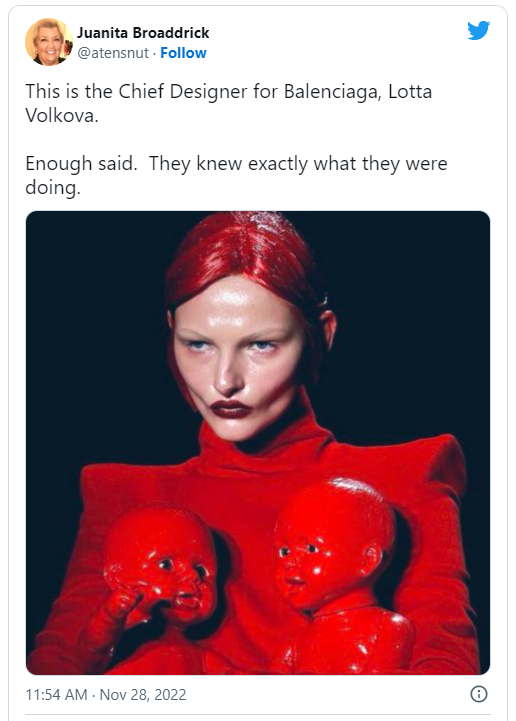516x721 pixels.
Task: Click the @atensnut handle
Action: tap(113, 53)
